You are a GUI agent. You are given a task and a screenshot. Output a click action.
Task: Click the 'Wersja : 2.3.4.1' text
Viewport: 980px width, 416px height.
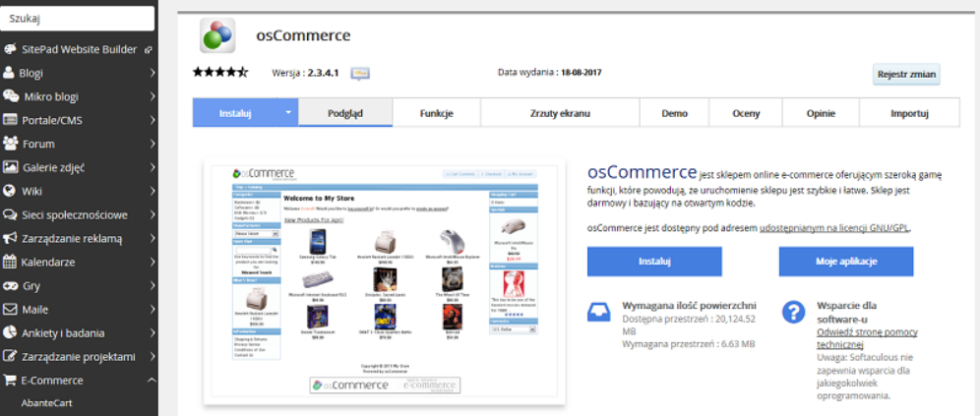[x=305, y=73]
